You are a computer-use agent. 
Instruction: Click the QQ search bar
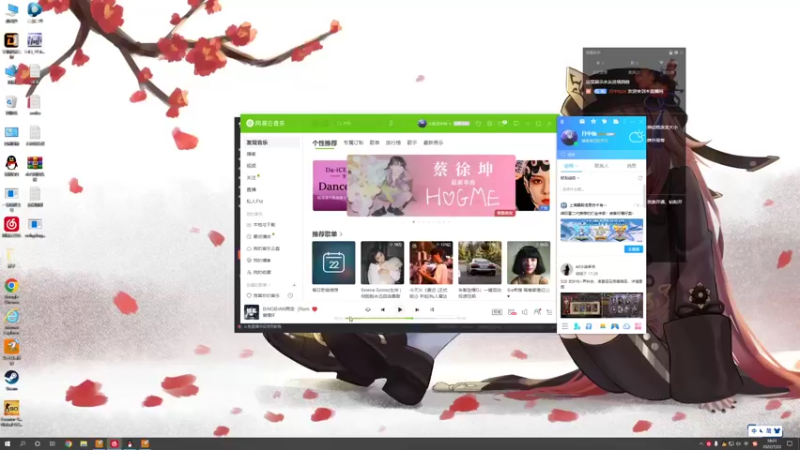click(x=601, y=154)
